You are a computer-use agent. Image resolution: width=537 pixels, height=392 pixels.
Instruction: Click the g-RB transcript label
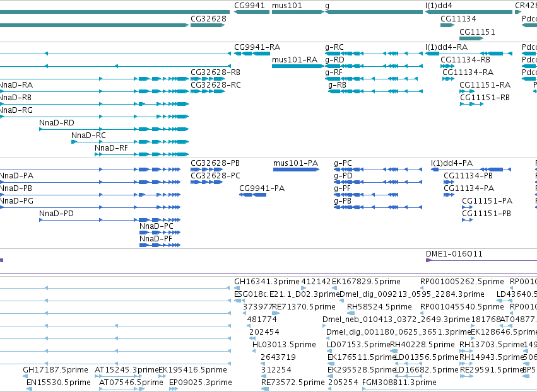[x=338, y=85]
